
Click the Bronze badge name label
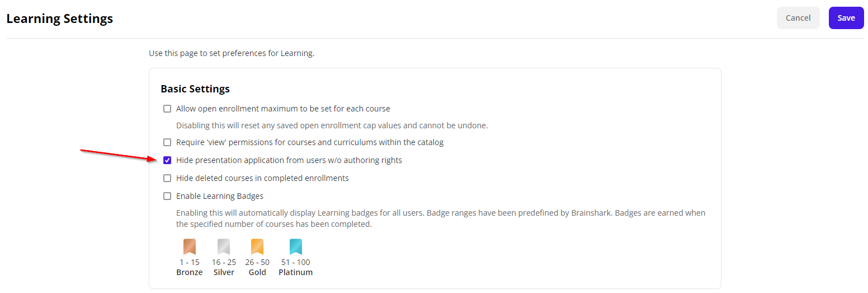click(x=190, y=272)
